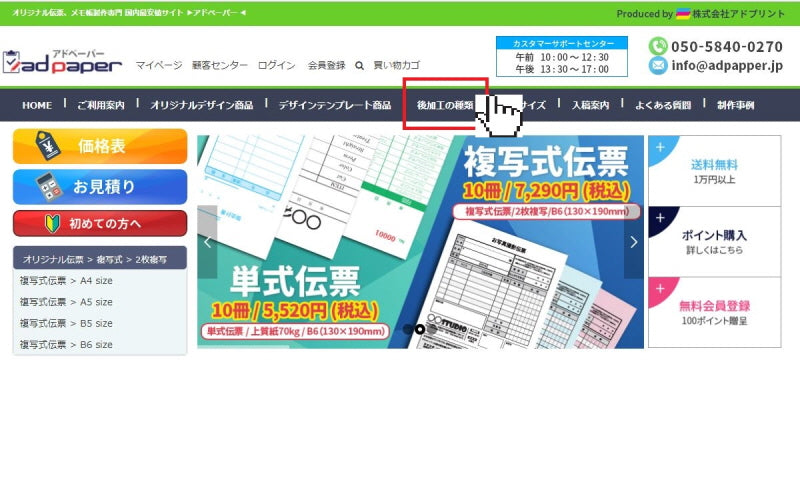Click the blue mail envelope icon
This screenshot has width=800, height=480.
tap(658, 66)
